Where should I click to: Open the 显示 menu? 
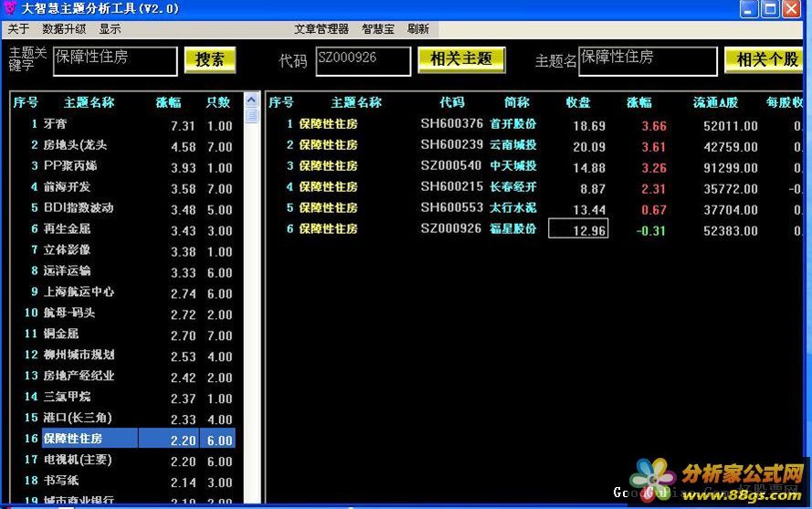[110, 29]
